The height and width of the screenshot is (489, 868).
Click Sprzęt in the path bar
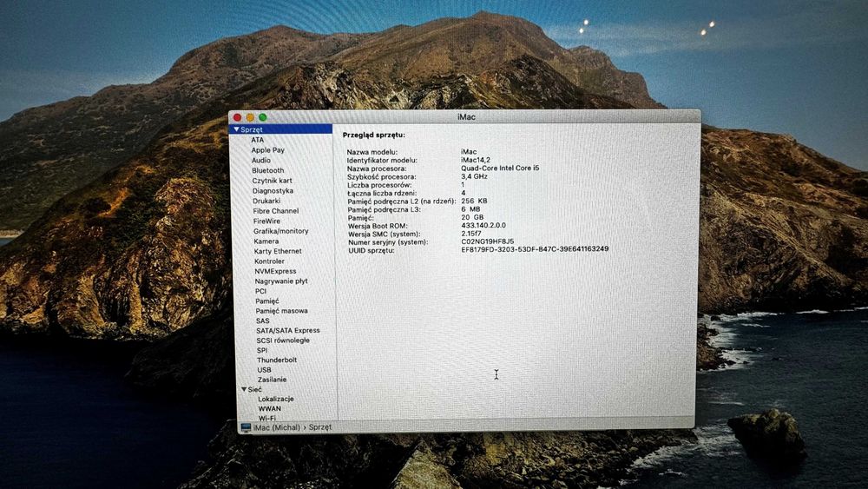click(320, 427)
